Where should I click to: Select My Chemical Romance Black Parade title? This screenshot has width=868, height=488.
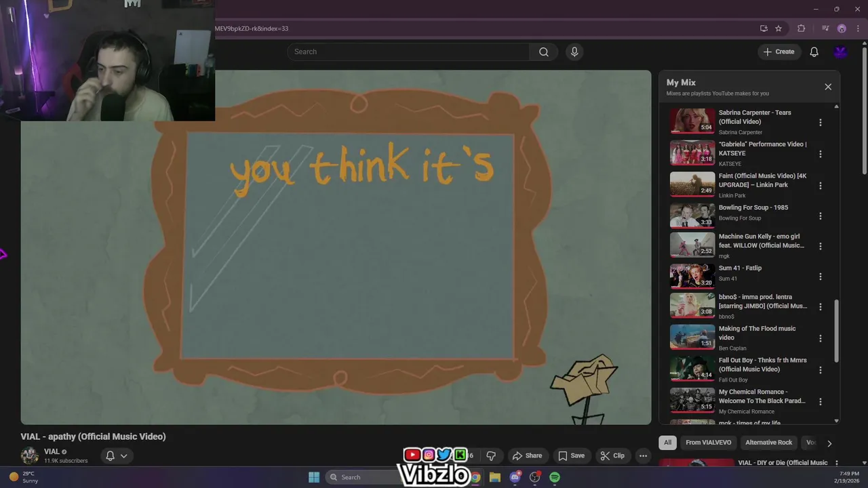(x=762, y=396)
